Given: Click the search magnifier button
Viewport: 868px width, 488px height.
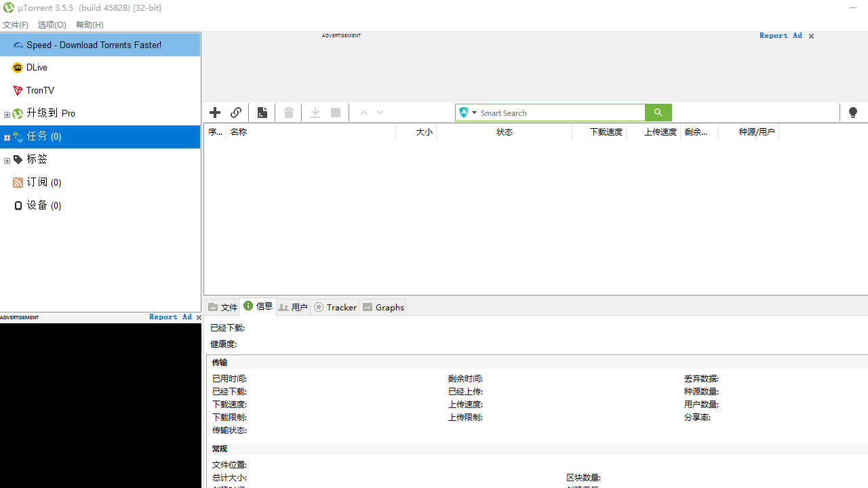Looking at the screenshot, I should click(657, 113).
